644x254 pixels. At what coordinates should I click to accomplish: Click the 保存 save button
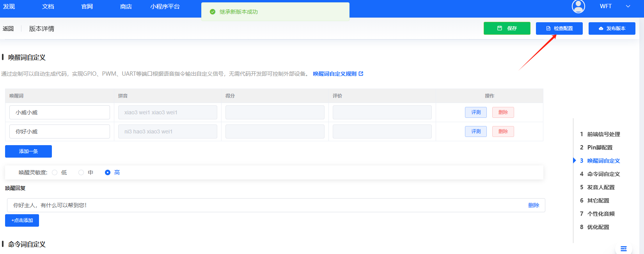click(507, 28)
